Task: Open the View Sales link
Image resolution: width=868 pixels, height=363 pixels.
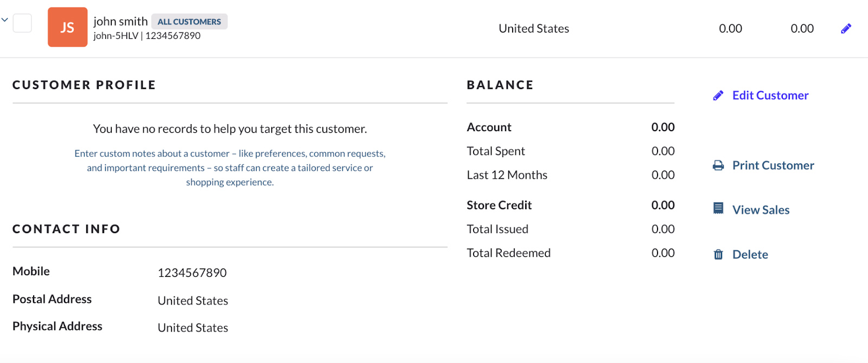Action: click(x=761, y=210)
